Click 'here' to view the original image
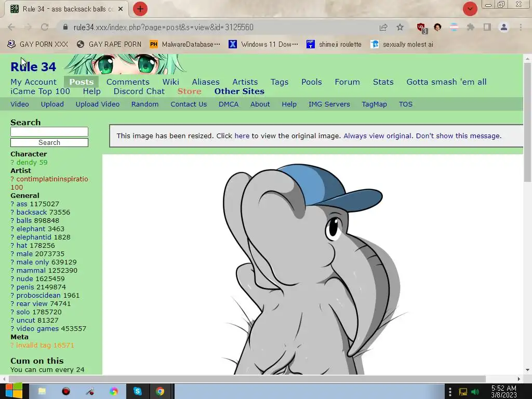The height and width of the screenshot is (399, 532). tap(242, 136)
